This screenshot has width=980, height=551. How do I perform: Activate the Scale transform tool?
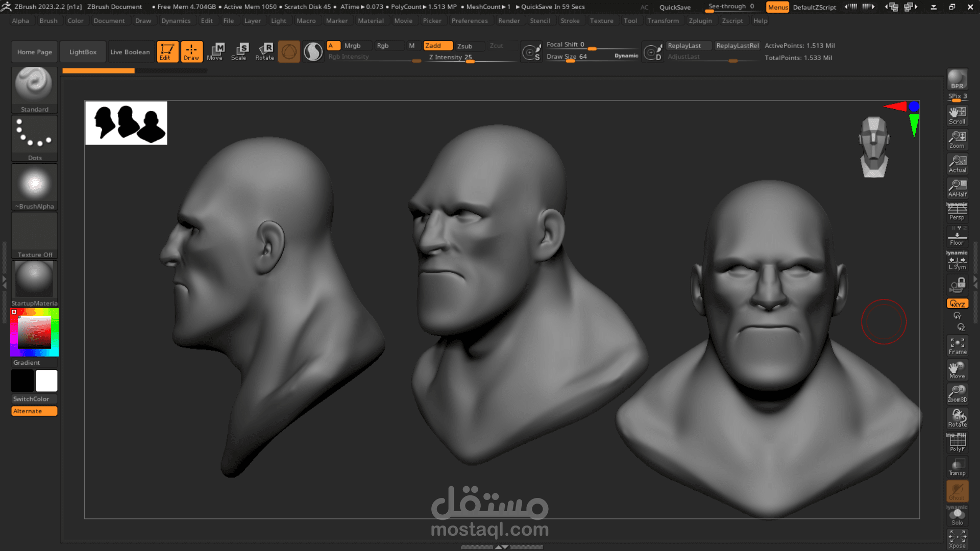coord(239,52)
